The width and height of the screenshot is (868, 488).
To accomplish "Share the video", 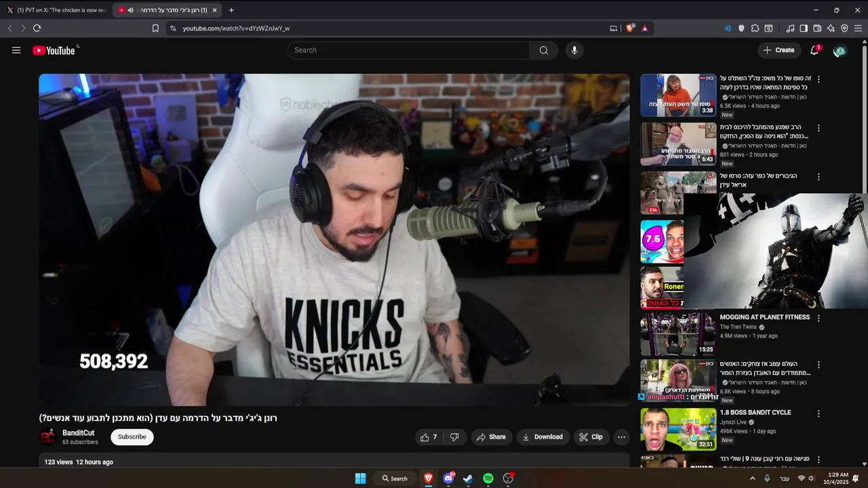I will pyautogui.click(x=491, y=437).
